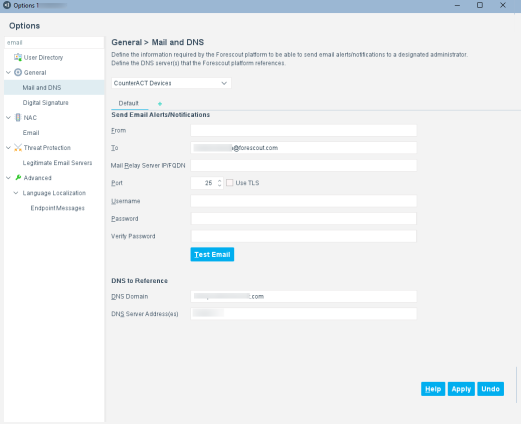The image size is (521, 424).
Task: Click the Language Localization tree label
Action: (54, 193)
